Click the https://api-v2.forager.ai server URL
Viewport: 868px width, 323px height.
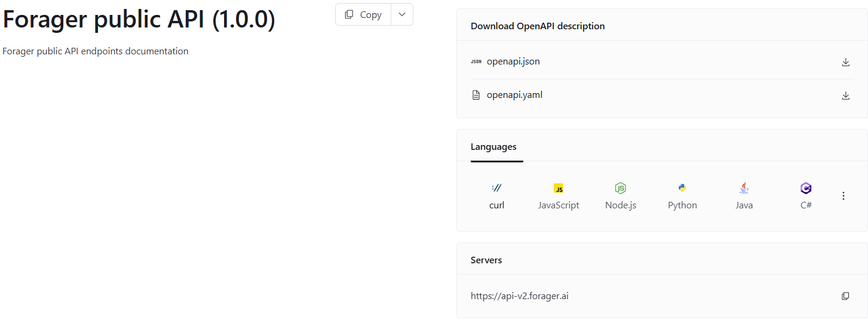pyautogui.click(x=520, y=296)
